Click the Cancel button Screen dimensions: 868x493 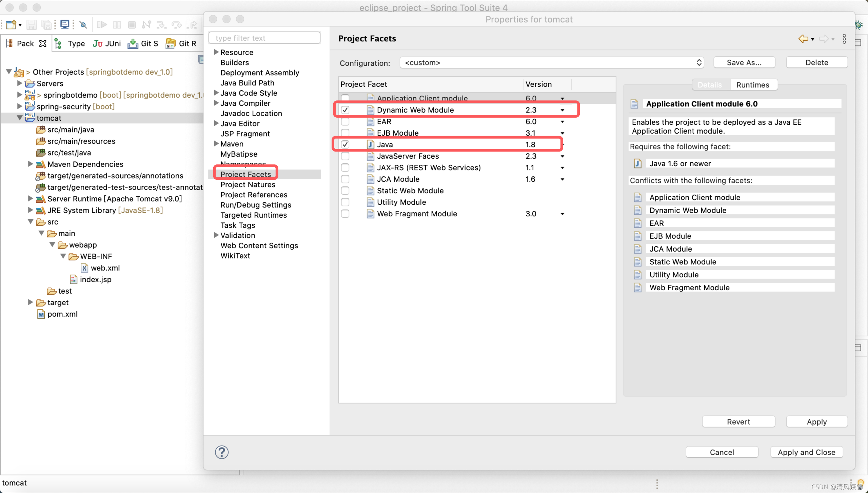click(x=722, y=452)
